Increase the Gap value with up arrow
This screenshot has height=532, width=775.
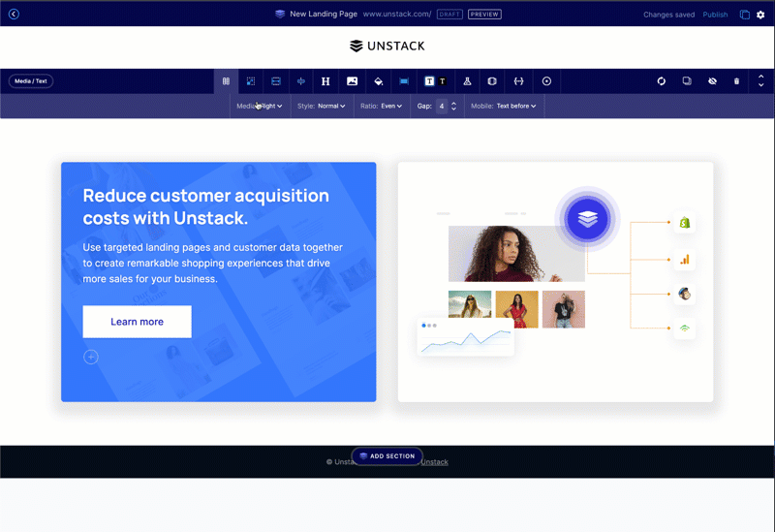pyautogui.click(x=453, y=104)
